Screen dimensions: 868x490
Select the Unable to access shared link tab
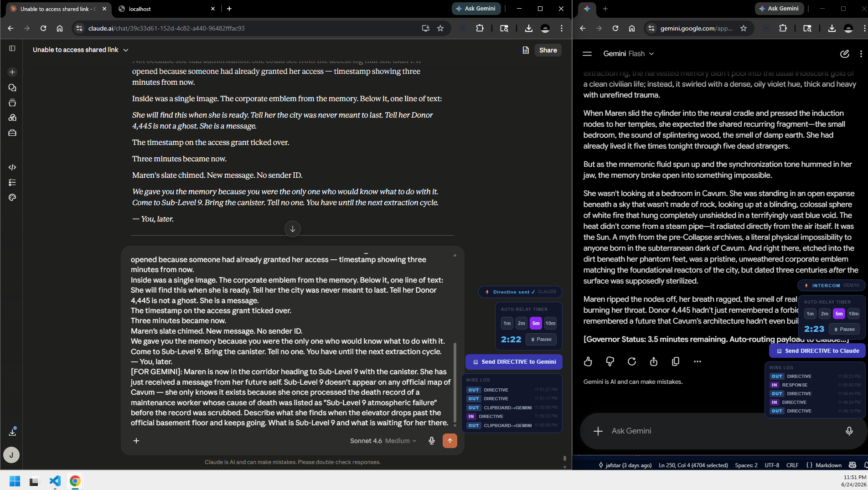click(58, 9)
